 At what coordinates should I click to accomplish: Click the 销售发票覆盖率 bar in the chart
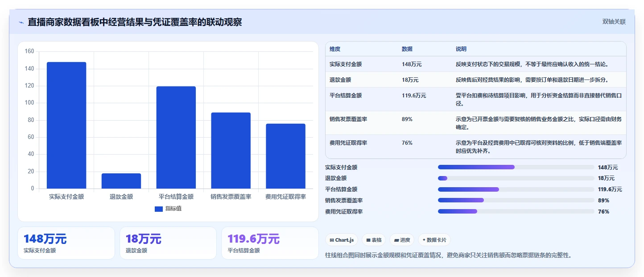pos(231,151)
